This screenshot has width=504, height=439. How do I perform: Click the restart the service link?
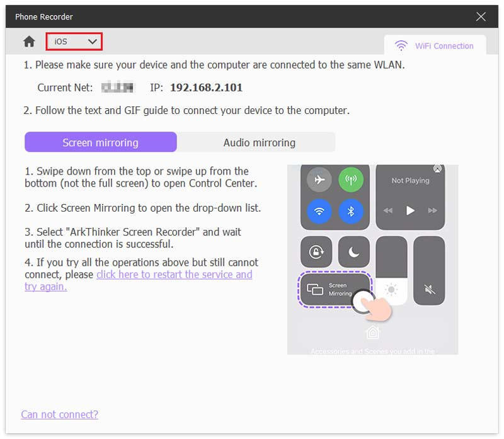click(138, 280)
